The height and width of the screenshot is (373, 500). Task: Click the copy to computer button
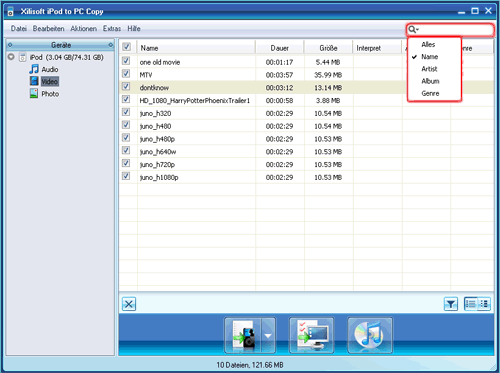(x=311, y=335)
